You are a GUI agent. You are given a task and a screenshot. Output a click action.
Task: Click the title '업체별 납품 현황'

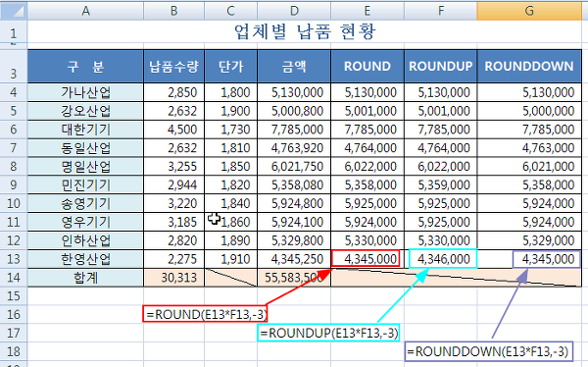coord(305,31)
